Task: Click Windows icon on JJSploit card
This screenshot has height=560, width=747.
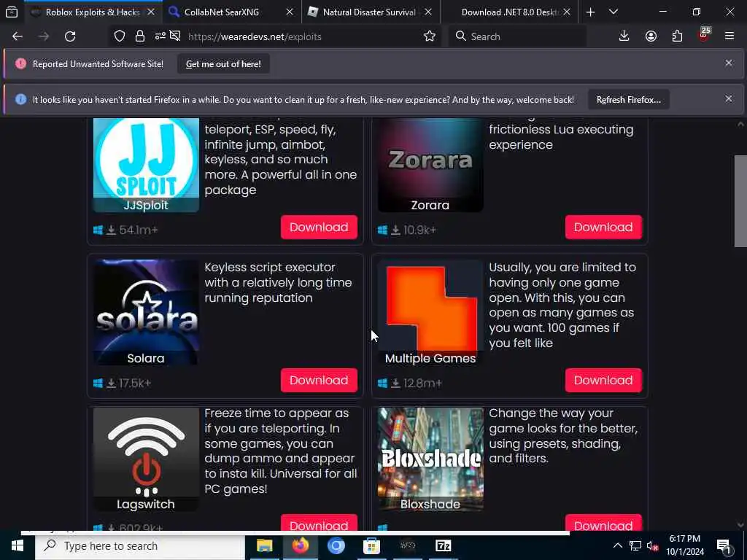Action: point(98,230)
